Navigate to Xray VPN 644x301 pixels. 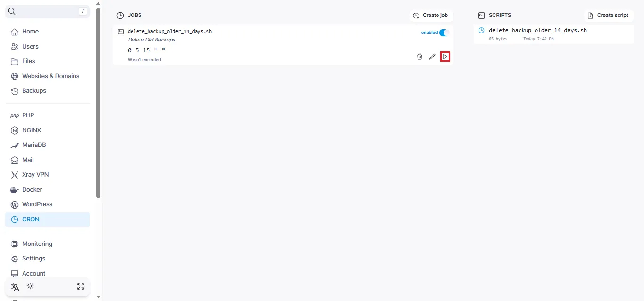point(35,175)
